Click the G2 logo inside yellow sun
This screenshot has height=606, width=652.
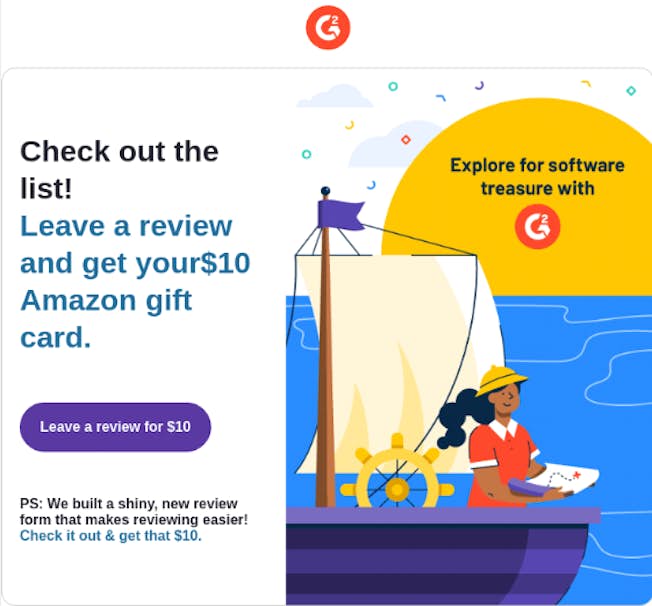point(537,226)
